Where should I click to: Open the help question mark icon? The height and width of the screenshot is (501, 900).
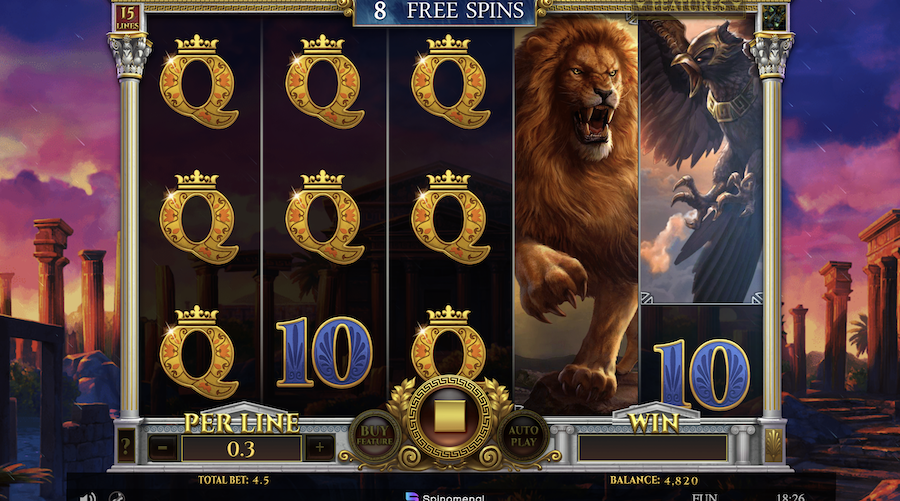pyautogui.click(x=126, y=445)
